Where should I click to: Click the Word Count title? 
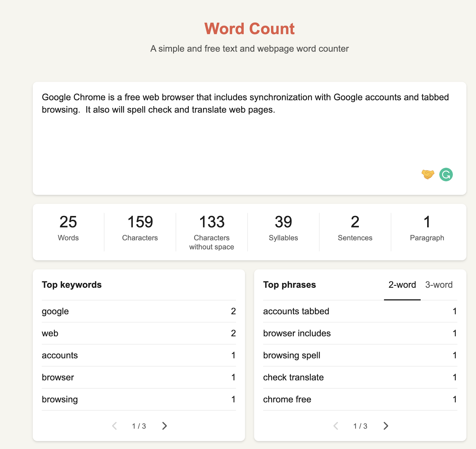click(x=249, y=29)
